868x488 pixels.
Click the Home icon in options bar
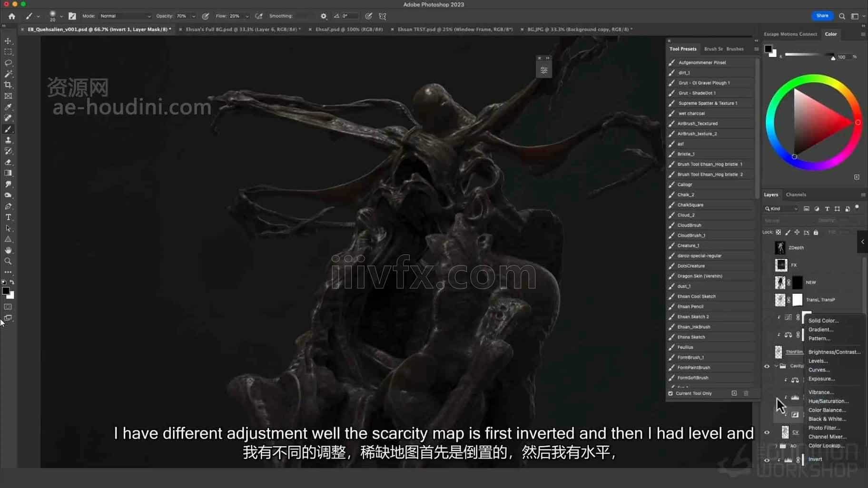(x=11, y=16)
